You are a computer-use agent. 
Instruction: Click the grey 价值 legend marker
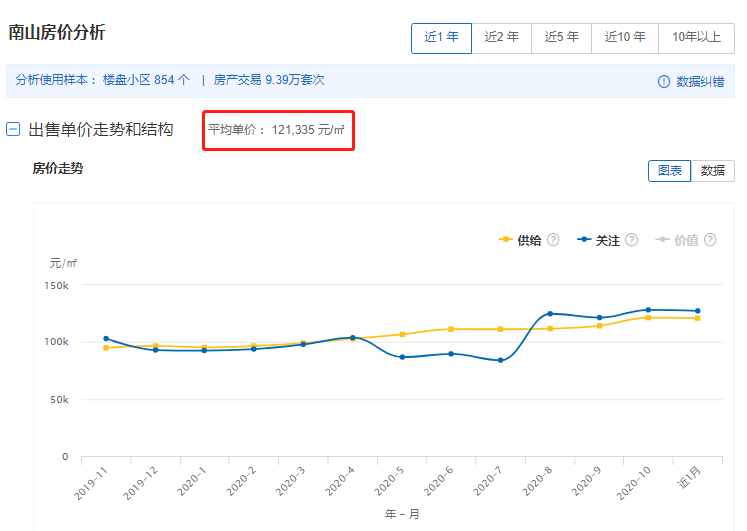662,240
